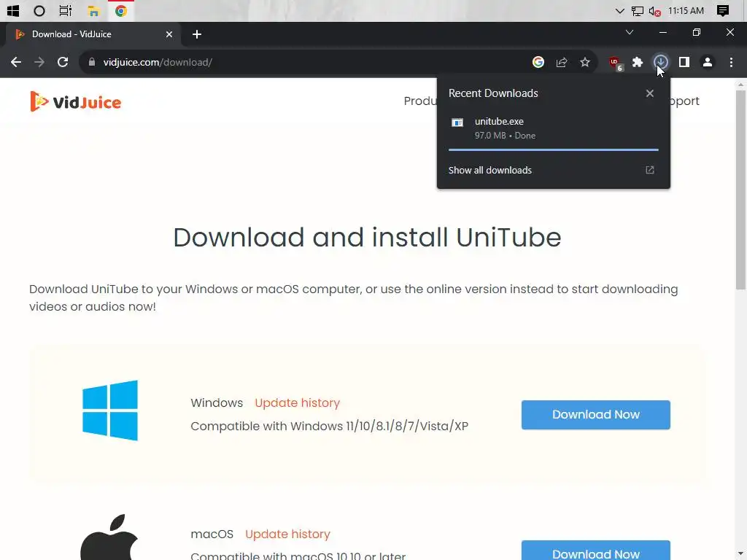Viewport: 747px width, 560px height.
Task: Click the Apple logo image
Action: tap(109, 537)
